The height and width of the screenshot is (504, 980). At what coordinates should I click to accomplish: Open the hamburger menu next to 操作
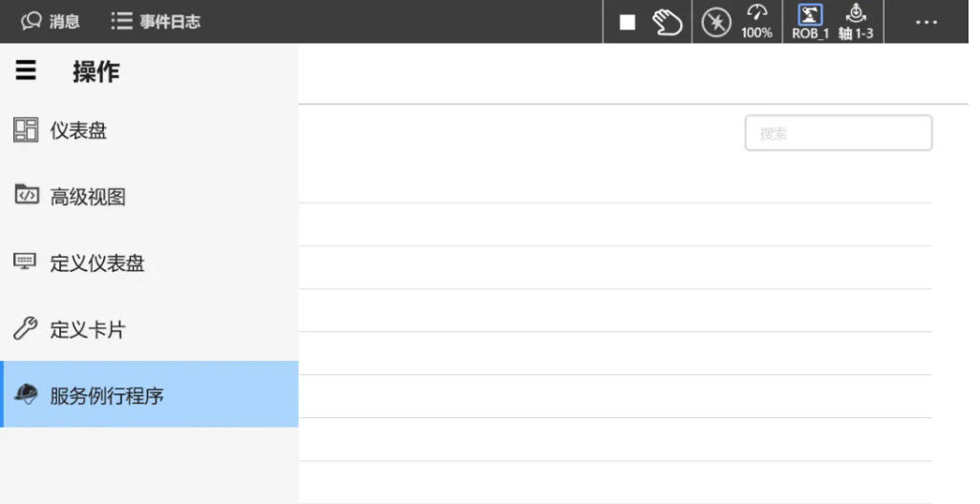pyautogui.click(x=26, y=71)
